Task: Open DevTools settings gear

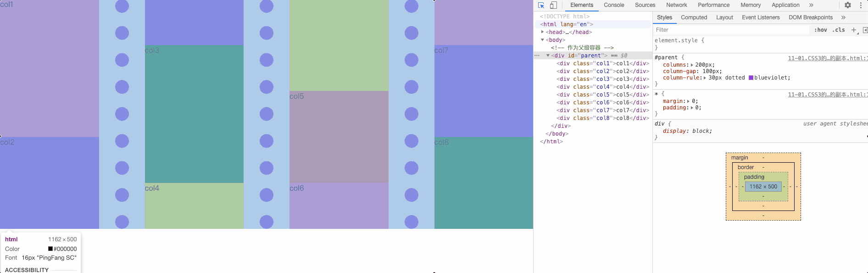Action: tap(847, 5)
